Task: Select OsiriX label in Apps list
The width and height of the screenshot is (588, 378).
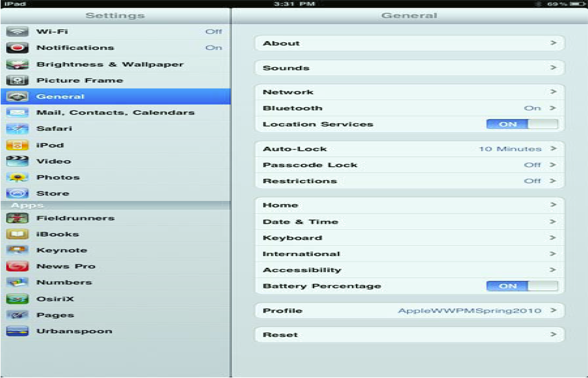Action: point(55,299)
